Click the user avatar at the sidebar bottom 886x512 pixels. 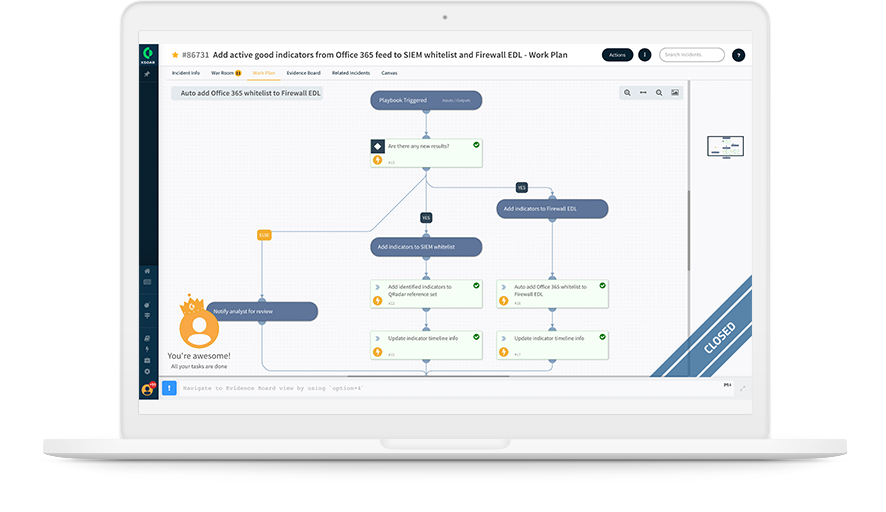coord(148,389)
